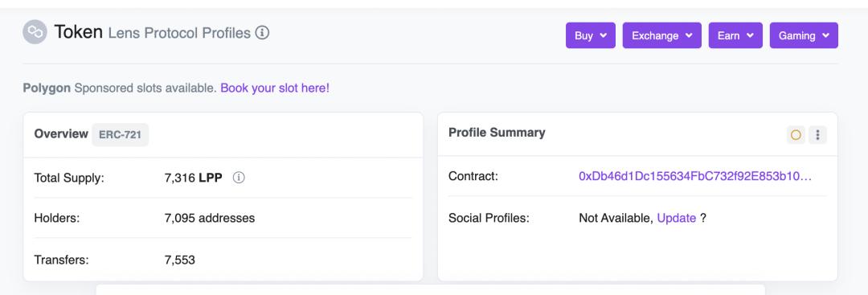Expand the Gaming dropdown

tap(804, 35)
